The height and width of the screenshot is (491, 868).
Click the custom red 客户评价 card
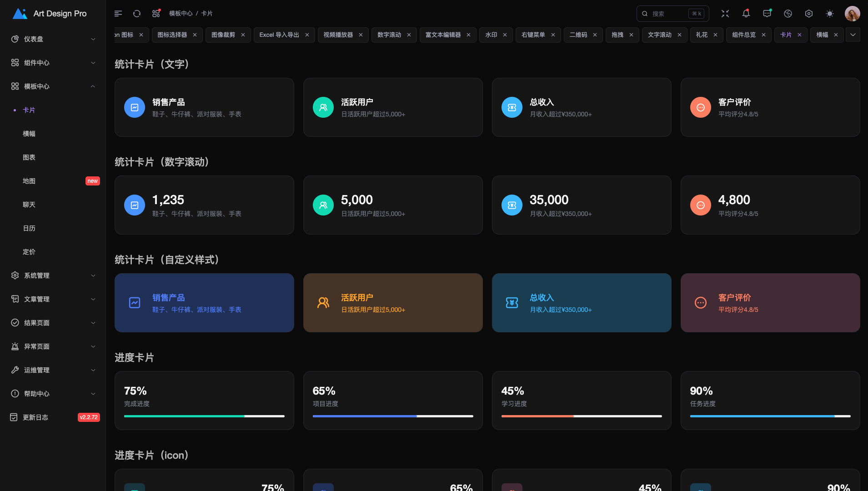(770, 303)
